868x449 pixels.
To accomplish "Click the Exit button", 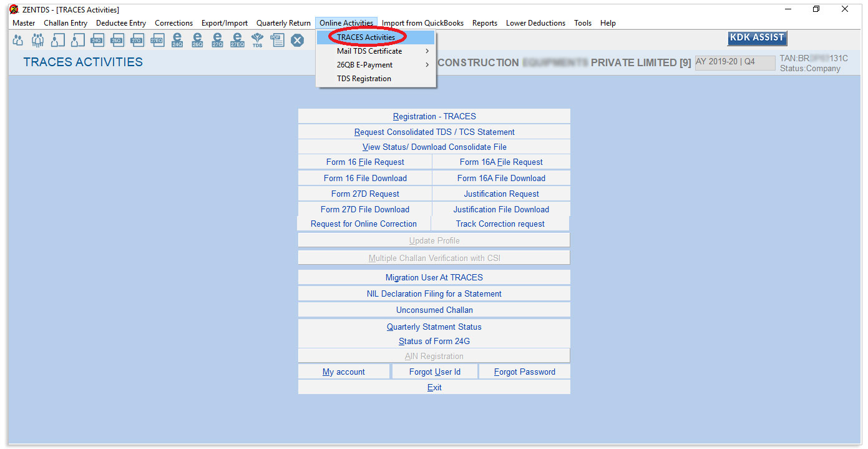I will click(x=434, y=387).
